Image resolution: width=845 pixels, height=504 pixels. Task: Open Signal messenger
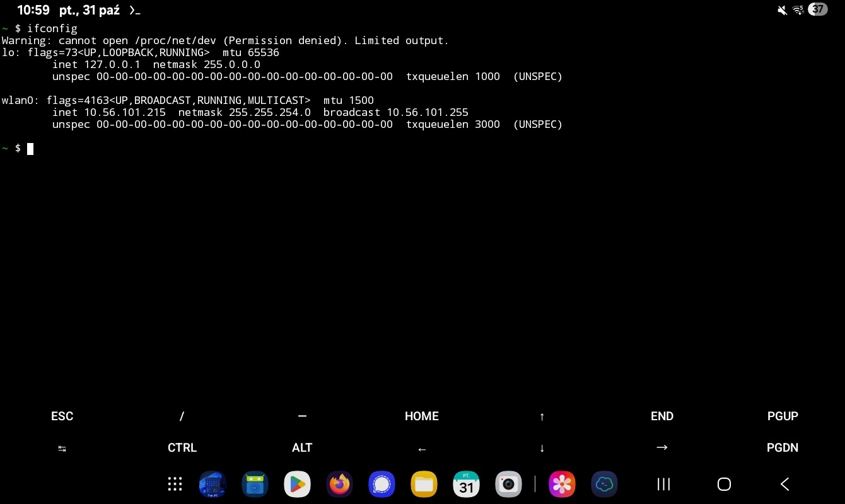pyautogui.click(x=382, y=484)
